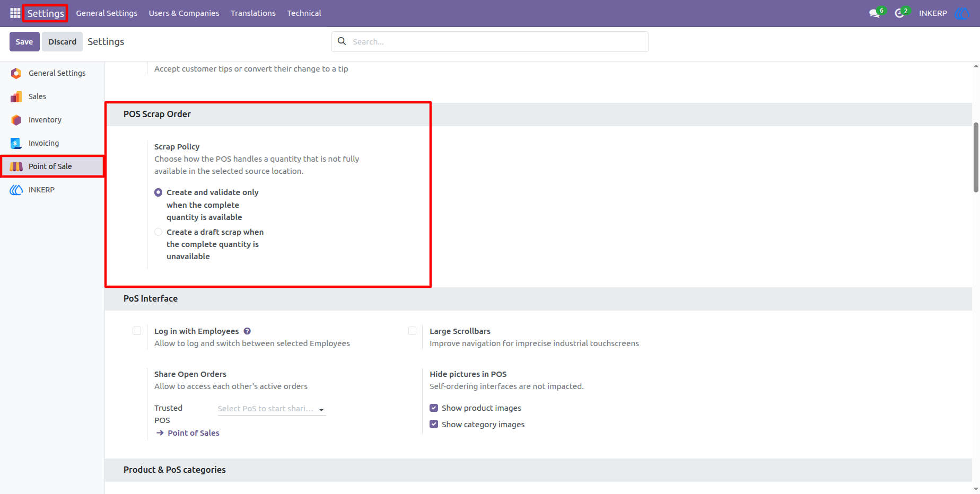Image resolution: width=980 pixels, height=494 pixels.
Task: Click the 'Hide pictures in POS' label
Action: click(468, 374)
